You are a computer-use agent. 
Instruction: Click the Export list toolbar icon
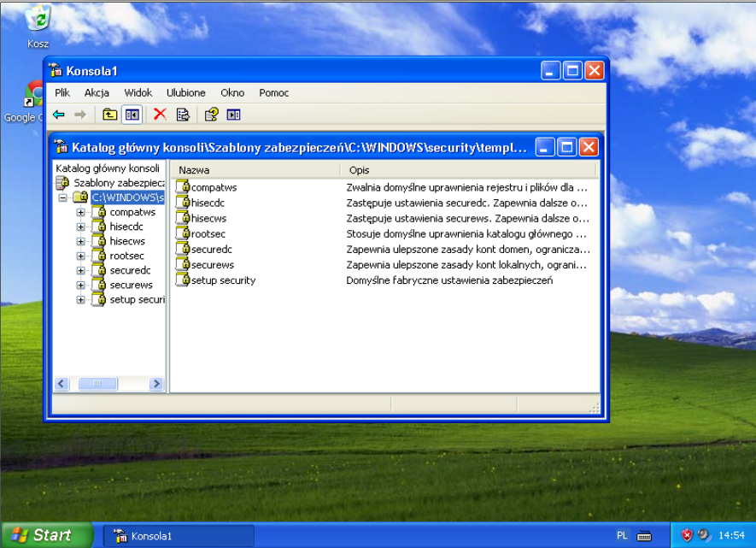tap(183, 115)
